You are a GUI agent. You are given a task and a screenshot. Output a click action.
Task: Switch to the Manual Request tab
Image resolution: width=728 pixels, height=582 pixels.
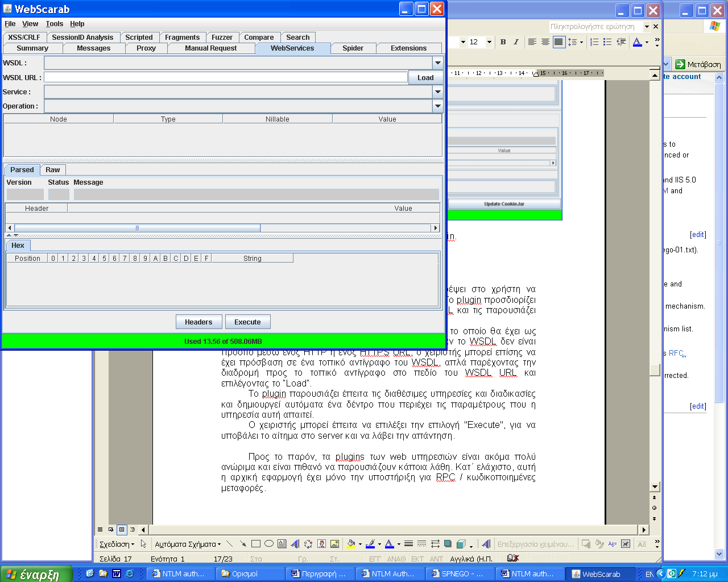(x=210, y=48)
